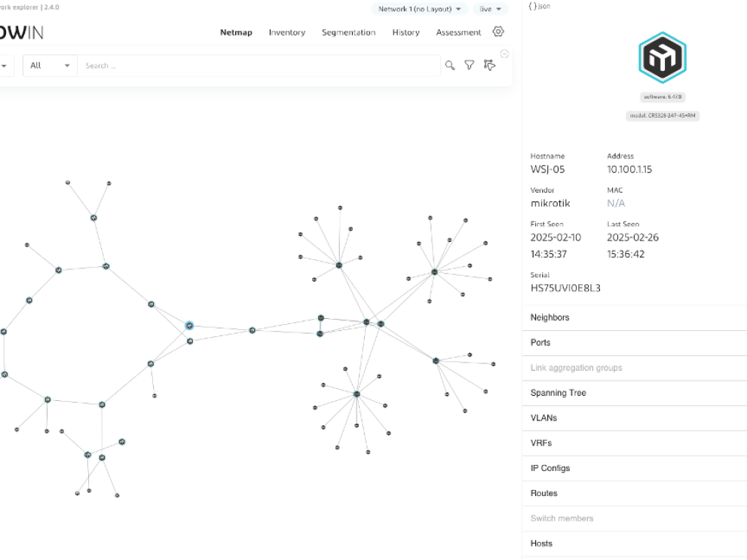Click the search magnifier icon
The width and height of the screenshot is (747, 560).
point(450,66)
